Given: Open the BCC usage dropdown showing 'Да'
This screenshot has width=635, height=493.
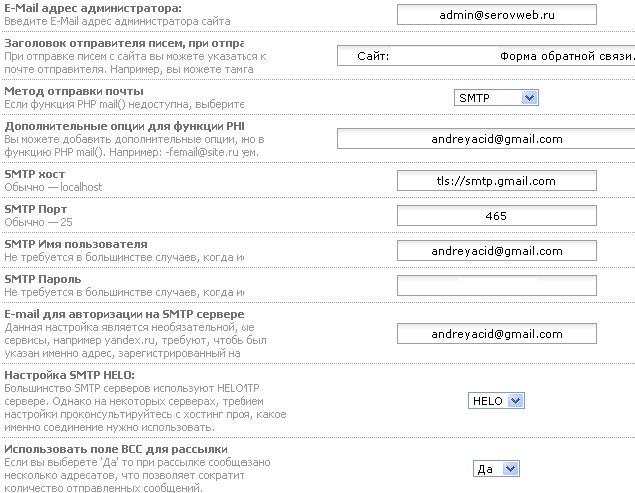Looking at the screenshot, I should pyautogui.click(x=496, y=468).
